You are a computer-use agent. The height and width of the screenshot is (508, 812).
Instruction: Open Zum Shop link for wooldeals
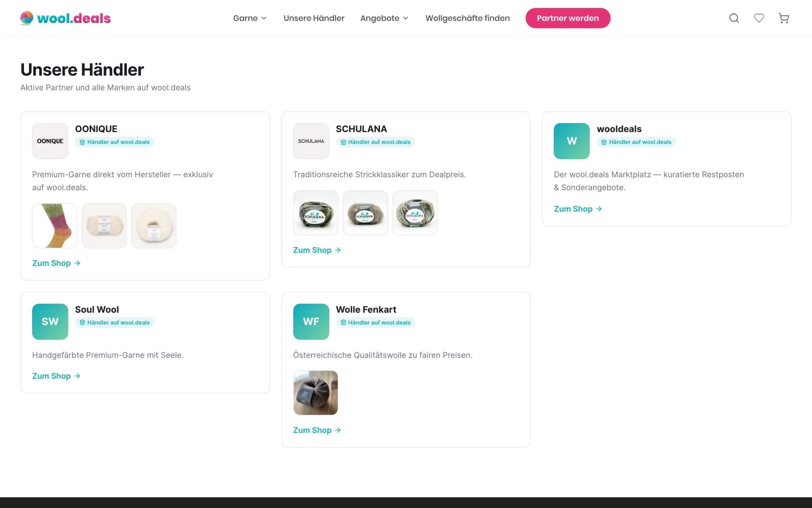[578, 209]
